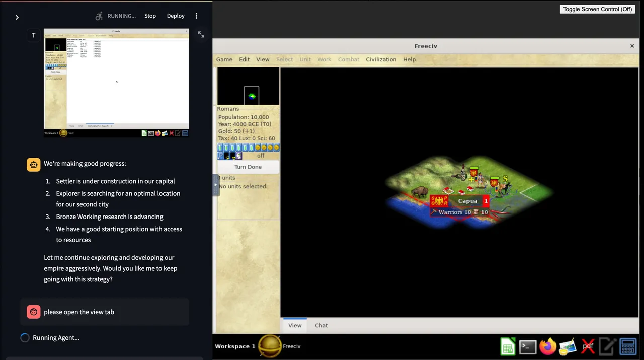The height and width of the screenshot is (360, 644).
Task: Open the calculator taskbar icon
Action: point(628,346)
